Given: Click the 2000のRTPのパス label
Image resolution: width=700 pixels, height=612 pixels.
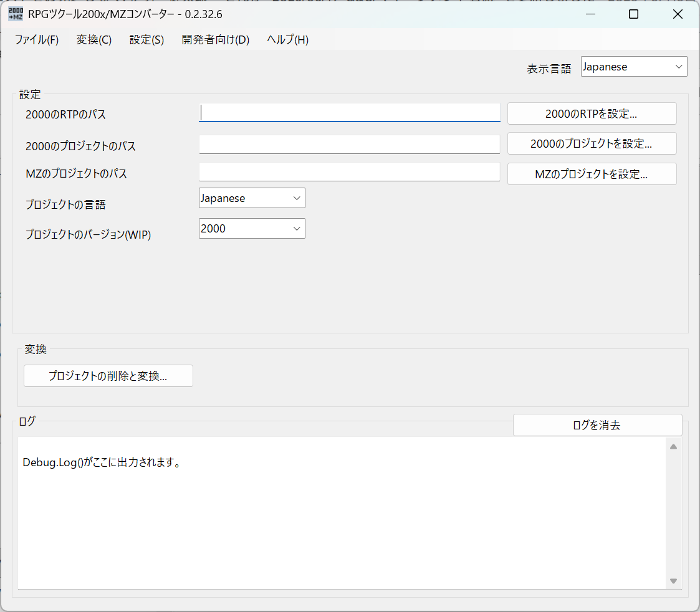Looking at the screenshot, I should (65, 114).
